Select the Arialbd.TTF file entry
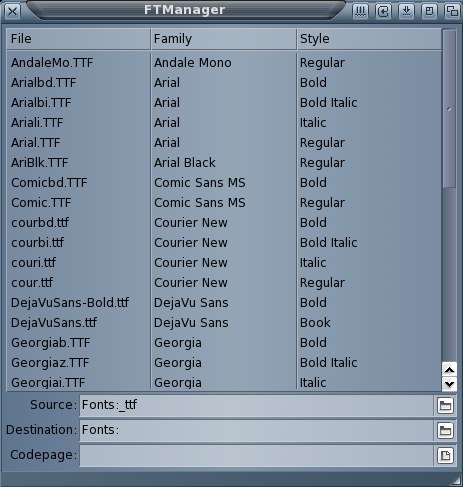463x487 pixels. pos(44,83)
